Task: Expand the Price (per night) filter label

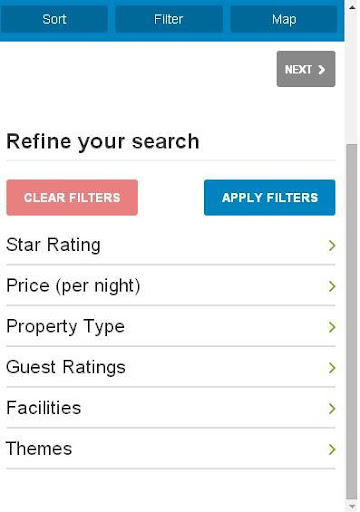Action: tap(73, 286)
